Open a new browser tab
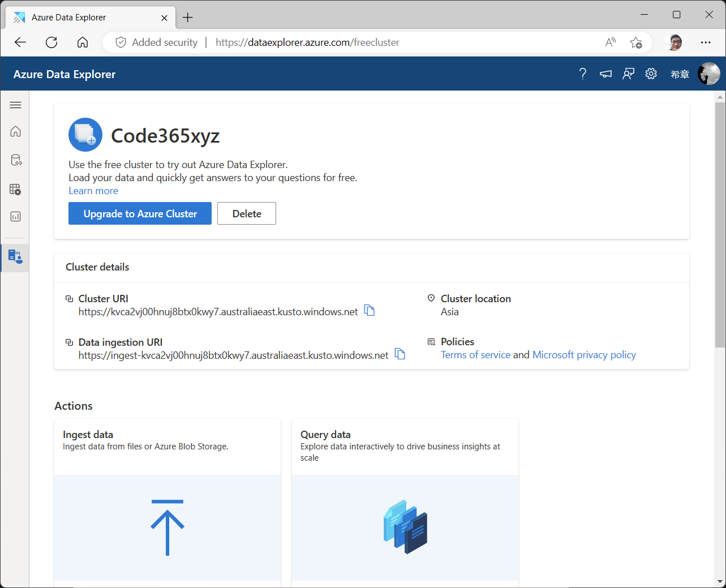 (188, 18)
